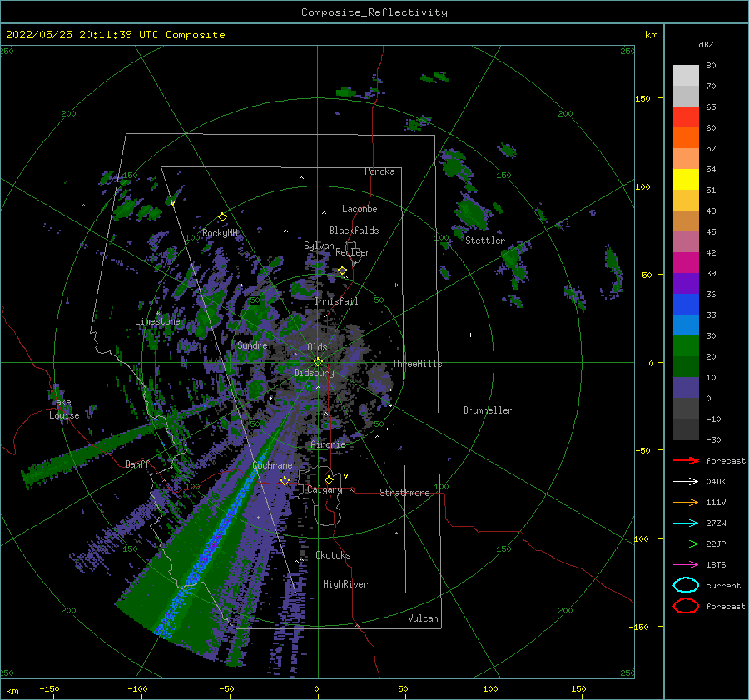Click the Sylvan label on the map
Viewport: 749px width, 700px height.
319,246
